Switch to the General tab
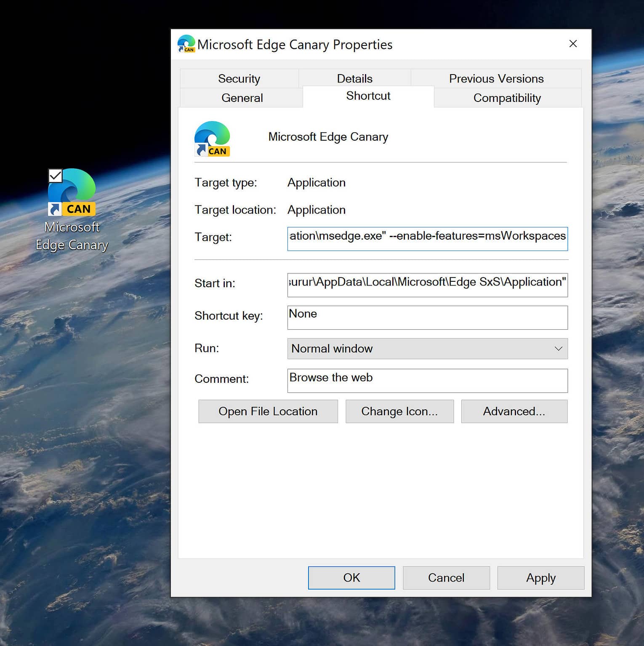 [x=242, y=98]
